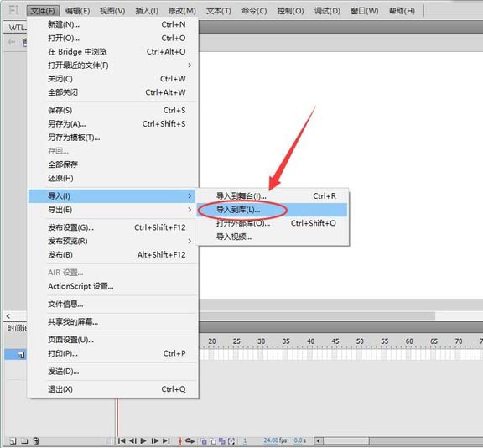Choose 打开(O)... from file menu
Image resolution: width=483 pixels, height=448 pixels.
pos(112,38)
